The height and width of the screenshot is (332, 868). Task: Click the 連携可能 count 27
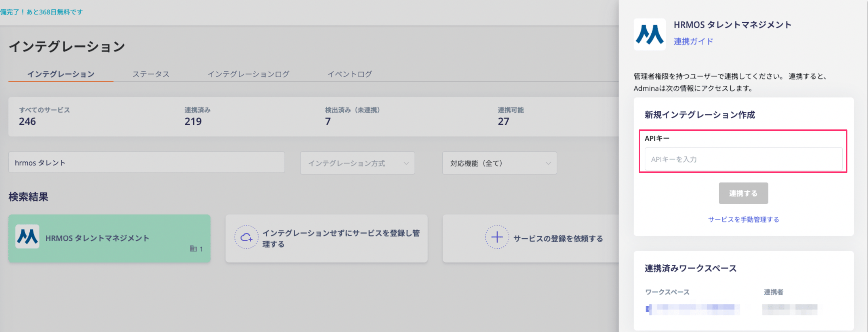click(x=503, y=121)
